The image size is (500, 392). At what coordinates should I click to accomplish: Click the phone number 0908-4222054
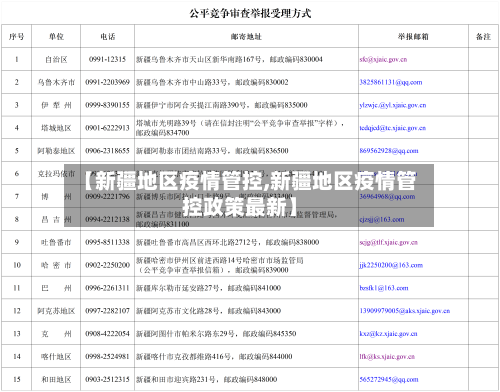(107, 334)
